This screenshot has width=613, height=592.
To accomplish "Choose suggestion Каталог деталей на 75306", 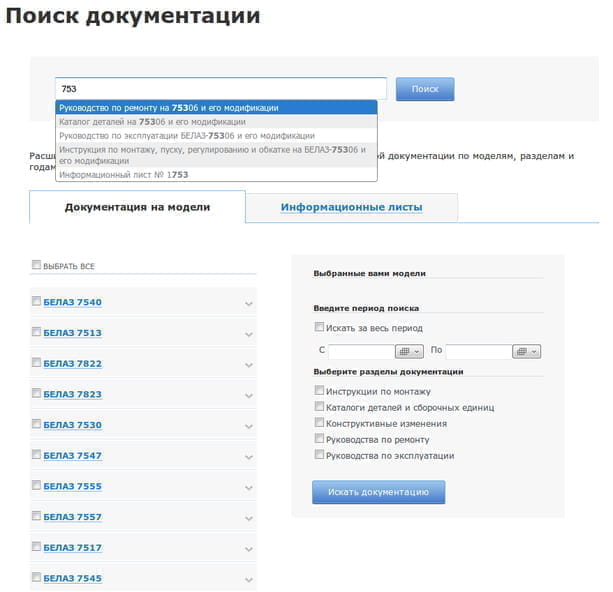I will pos(216,122).
